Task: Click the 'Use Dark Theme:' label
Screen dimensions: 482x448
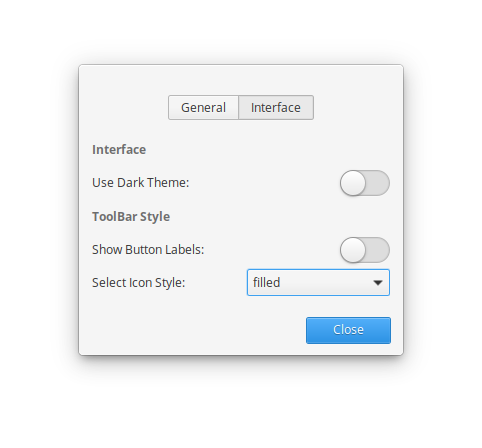Action: click(140, 183)
